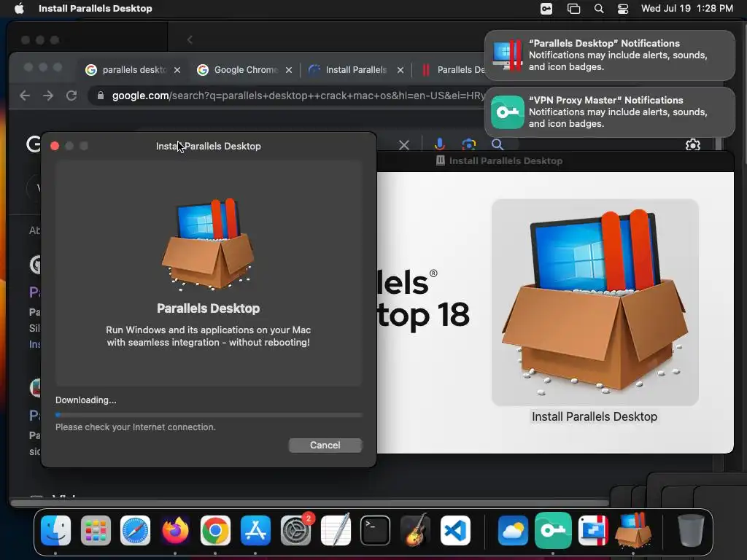
Task: Open the Trash from the Dock
Action: tap(691, 531)
